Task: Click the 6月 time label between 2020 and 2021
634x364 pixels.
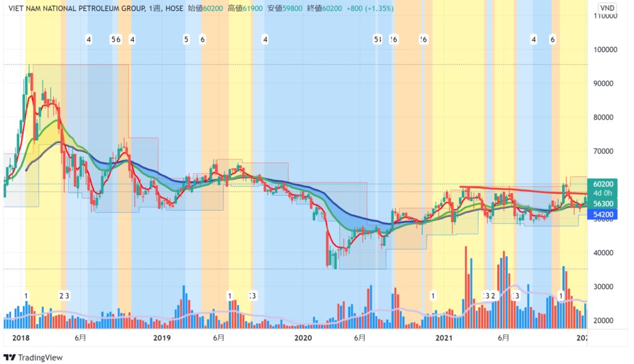Action: [360, 338]
